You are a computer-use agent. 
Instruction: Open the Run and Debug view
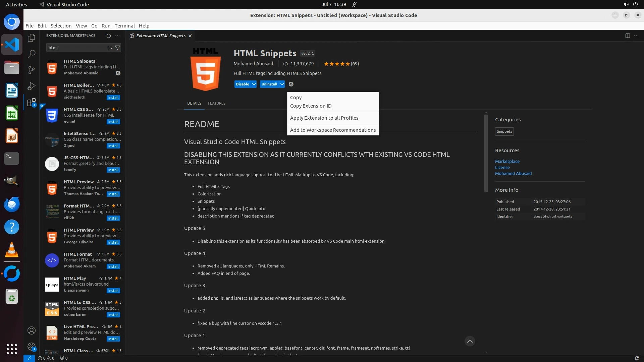pyautogui.click(x=32, y=86)
